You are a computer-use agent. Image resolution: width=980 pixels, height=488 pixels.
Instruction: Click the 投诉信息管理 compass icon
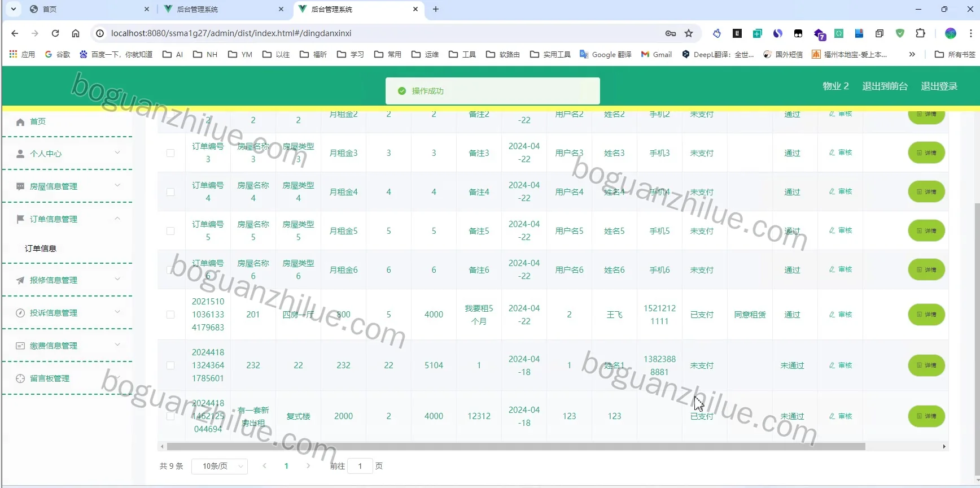tap(20, 313)
